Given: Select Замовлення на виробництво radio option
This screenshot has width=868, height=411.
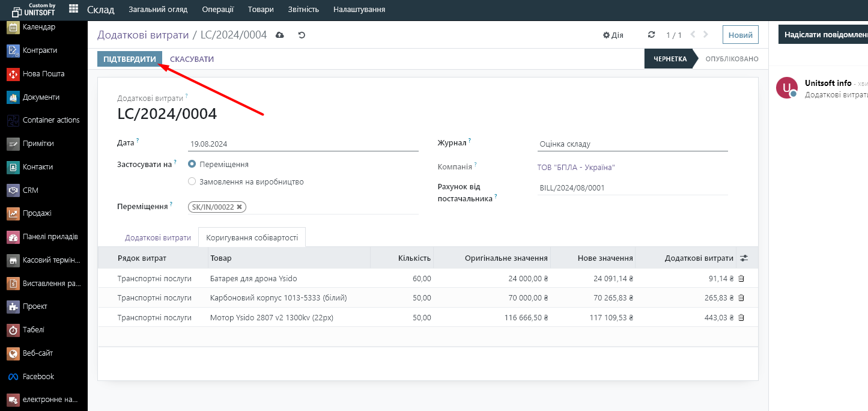Looking at the screenshot, I should coord(192,181).
